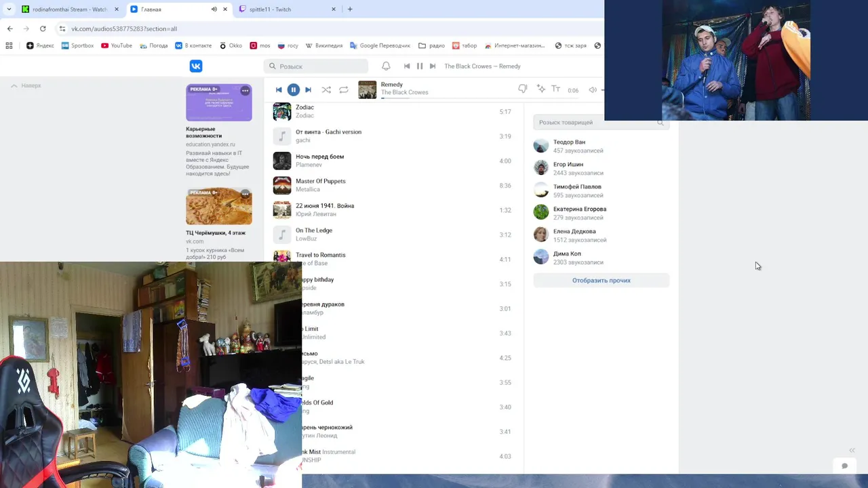Open a new browser tab
The height and width of the screenshot is (488, 868).
(x=350, y=9)
